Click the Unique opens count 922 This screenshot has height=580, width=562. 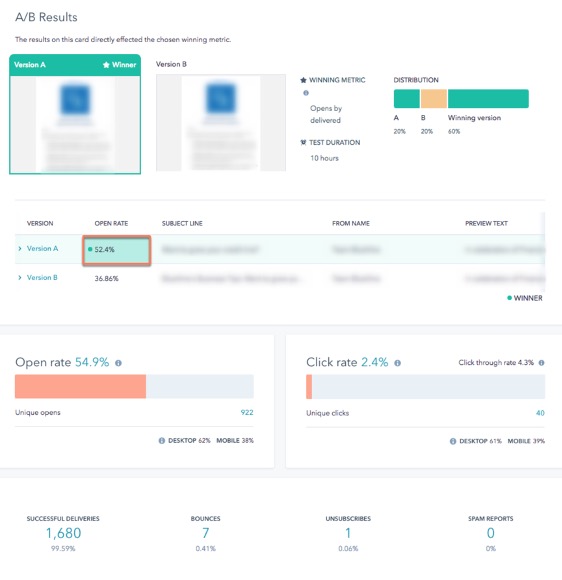tap(247, 412)
